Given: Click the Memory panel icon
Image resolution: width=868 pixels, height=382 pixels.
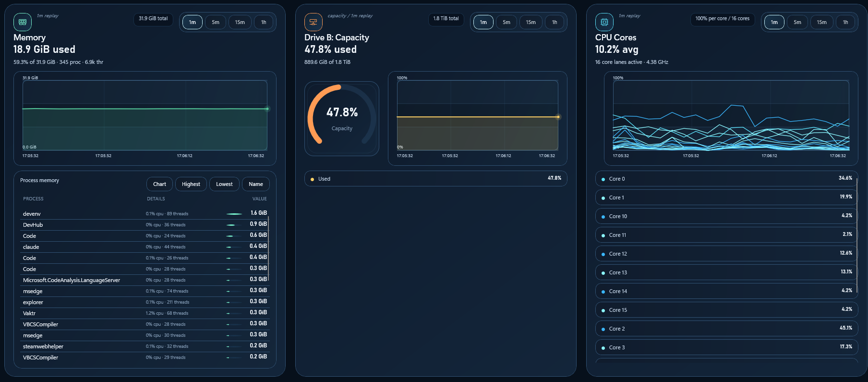Looking at the screenshot, I should (x=22, y=22).
